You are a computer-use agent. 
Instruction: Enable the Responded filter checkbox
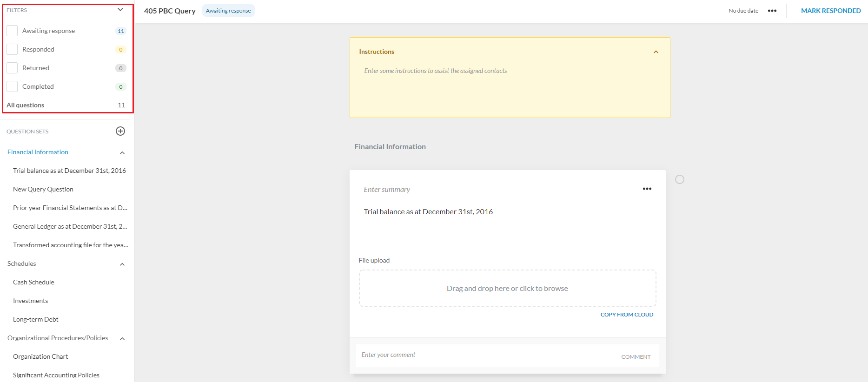12,49
